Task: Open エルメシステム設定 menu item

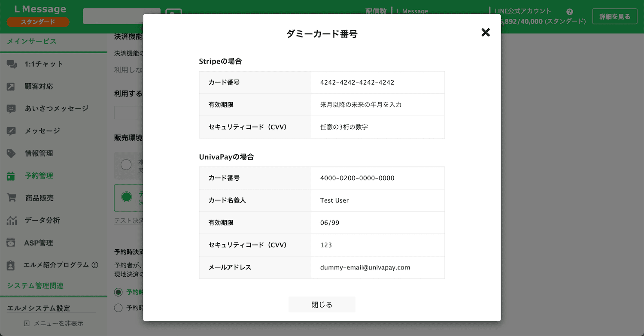Action: coord(39,308)
